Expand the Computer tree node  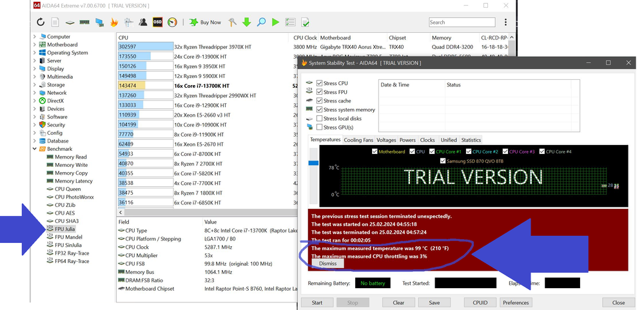tap(35, 37)
